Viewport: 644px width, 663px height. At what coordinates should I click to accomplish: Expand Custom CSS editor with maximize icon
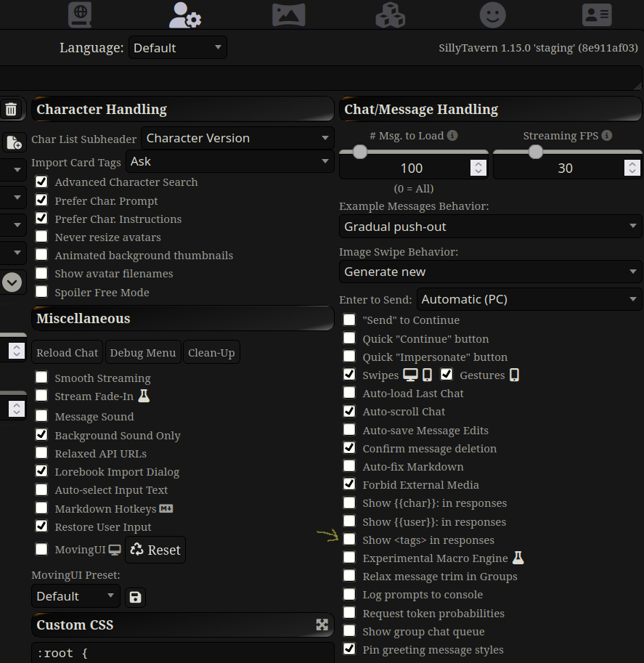point(322,625)
